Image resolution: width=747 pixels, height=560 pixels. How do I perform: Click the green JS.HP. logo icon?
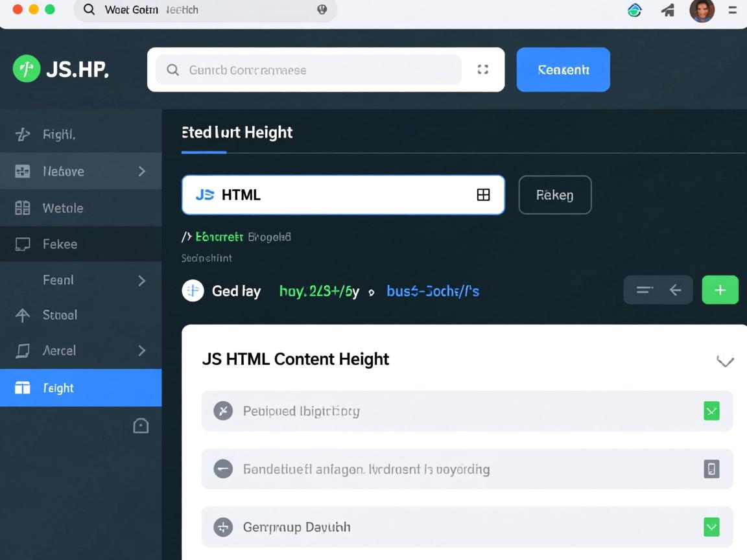coord(27,69)
